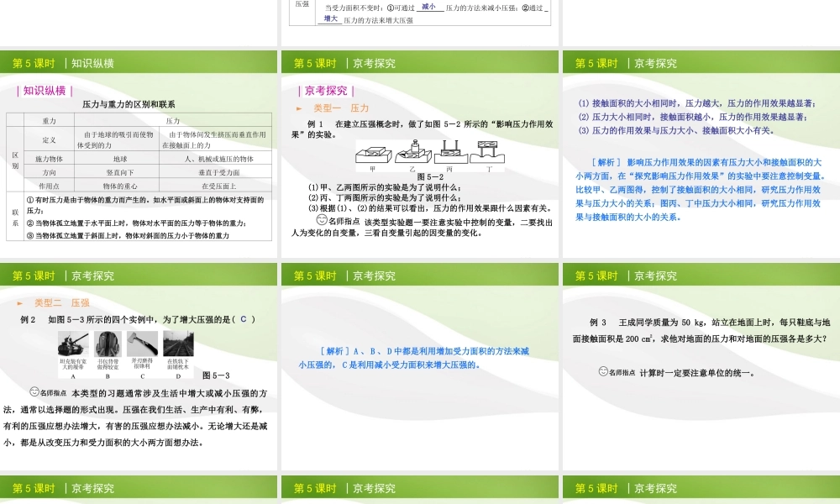Click the '区别' row group cell
Viewport: 840px width, 504px height.
[15, 160]
